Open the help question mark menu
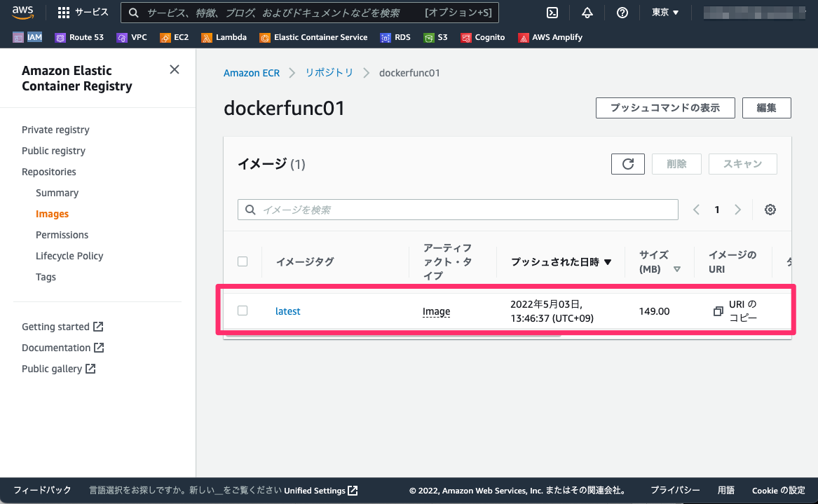The image size is (818, 504). pyautogui.click(x=622, y=13)
